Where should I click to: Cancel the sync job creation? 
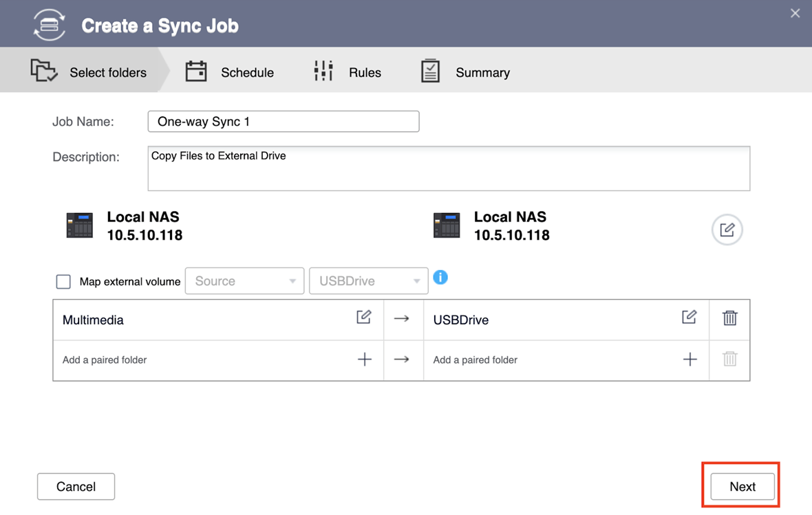tap(76, 487)
